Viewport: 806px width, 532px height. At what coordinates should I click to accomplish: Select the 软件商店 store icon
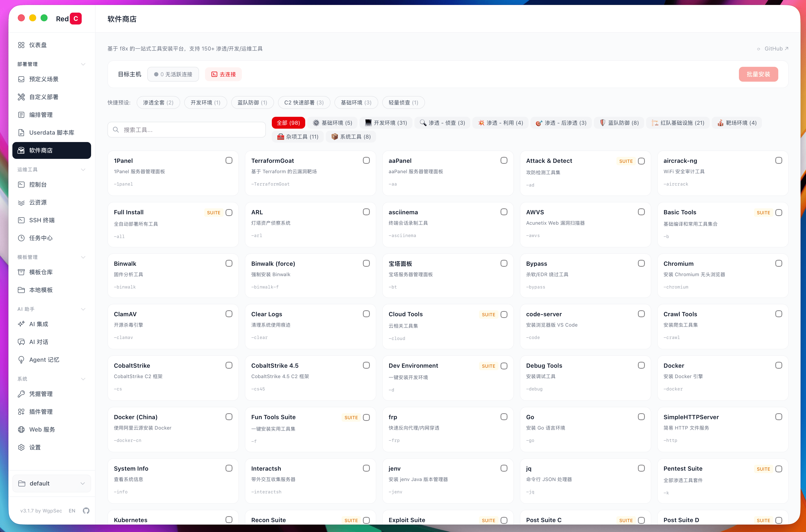[x=21, y=150]
